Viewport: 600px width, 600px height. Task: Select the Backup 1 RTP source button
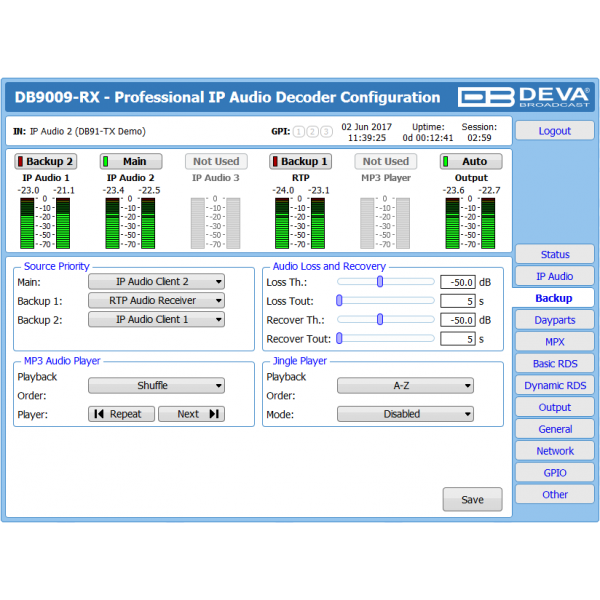[x=300, y=161]
